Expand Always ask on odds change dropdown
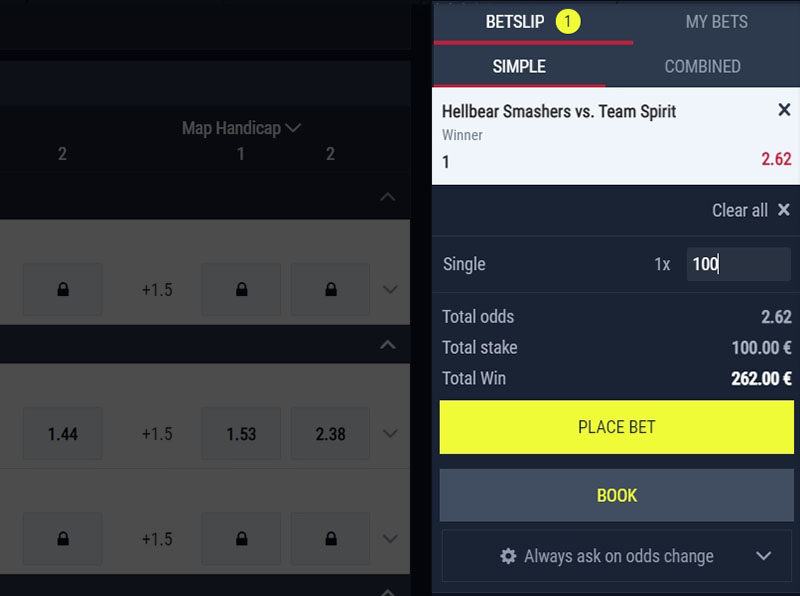The width and height of the screenshot is (800, 596). click(763, 556)
